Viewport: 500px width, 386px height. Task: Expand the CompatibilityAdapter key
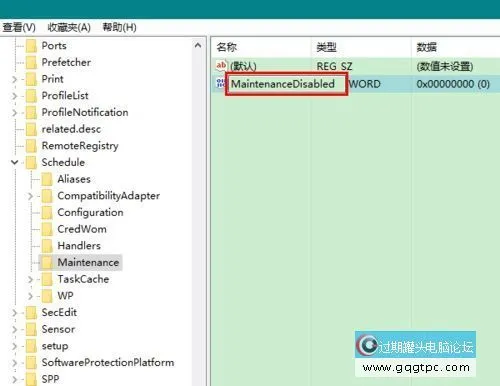pyautogui.click(x=30, y=196)
